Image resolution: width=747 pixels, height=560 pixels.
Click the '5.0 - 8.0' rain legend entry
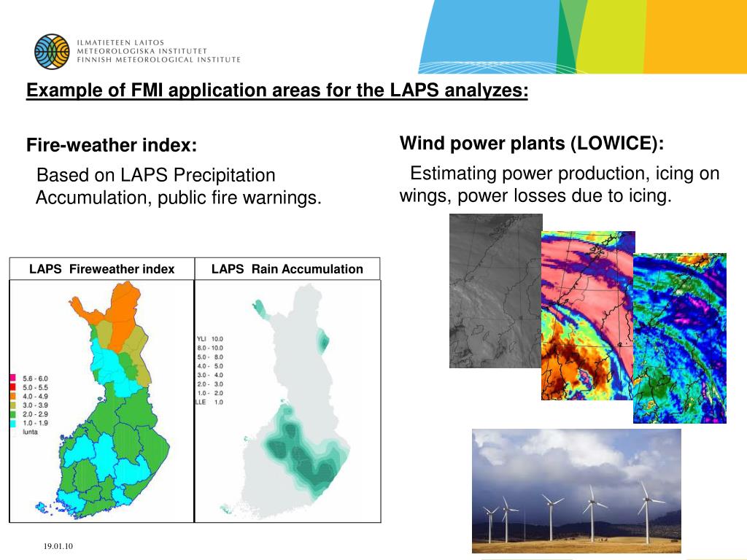[209, 357]
